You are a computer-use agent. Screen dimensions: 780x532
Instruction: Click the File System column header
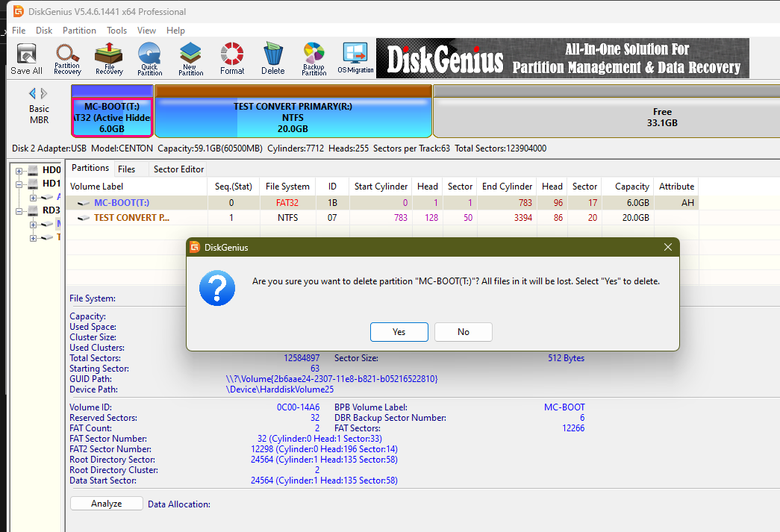[287, 187]
